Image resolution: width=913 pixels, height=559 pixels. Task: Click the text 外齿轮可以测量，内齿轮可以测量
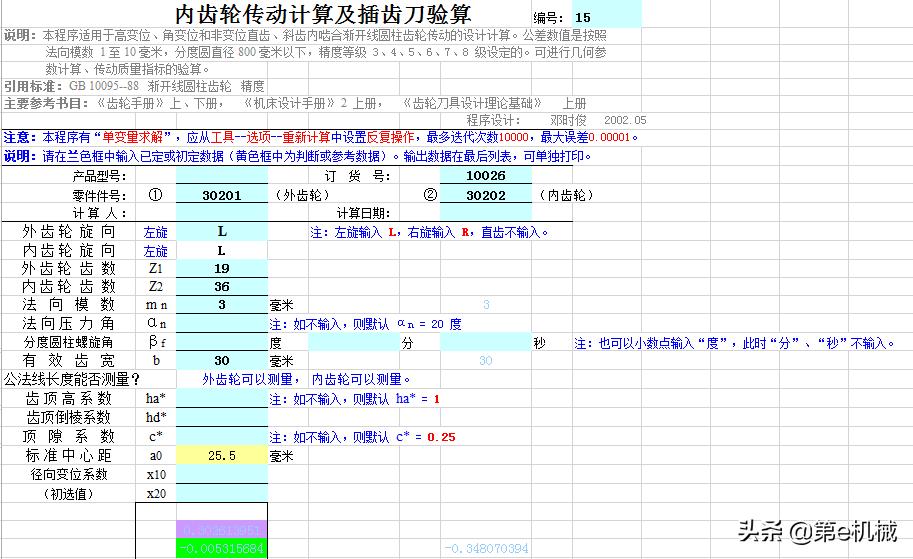tap(306, 380)
